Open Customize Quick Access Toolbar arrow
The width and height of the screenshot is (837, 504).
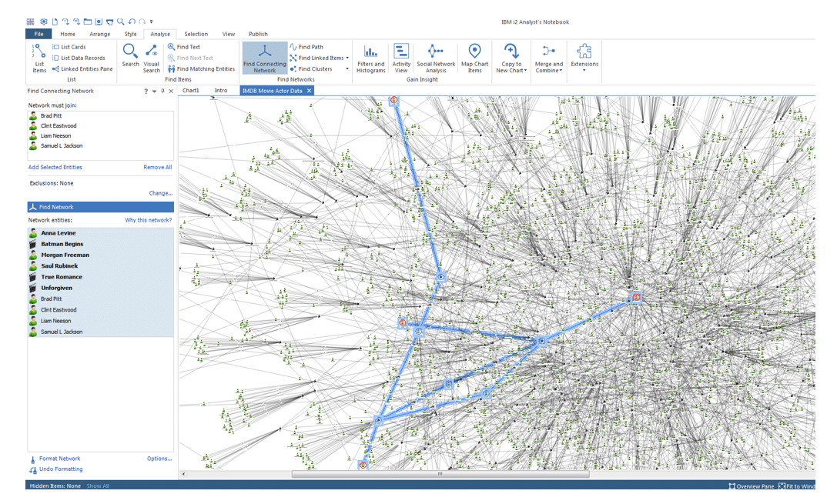coord(151,22)
